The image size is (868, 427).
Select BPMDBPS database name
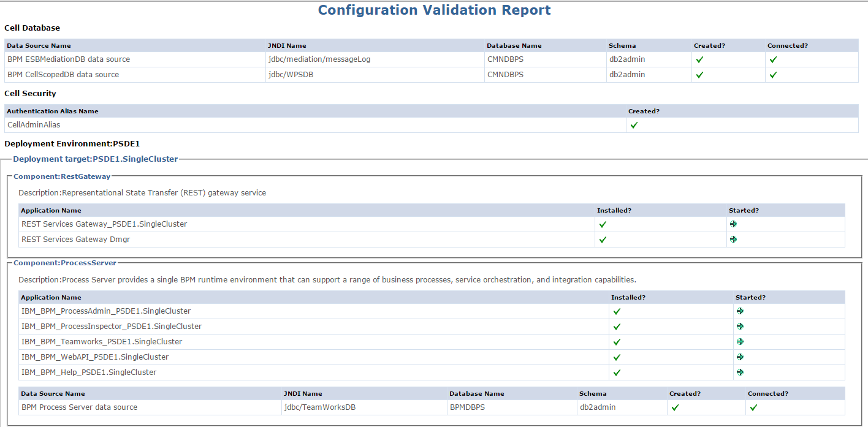click(x=468, y=407)
